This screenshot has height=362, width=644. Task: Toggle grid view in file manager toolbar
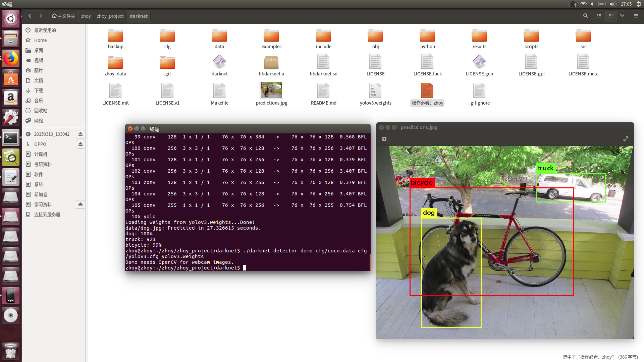[611, 16]
